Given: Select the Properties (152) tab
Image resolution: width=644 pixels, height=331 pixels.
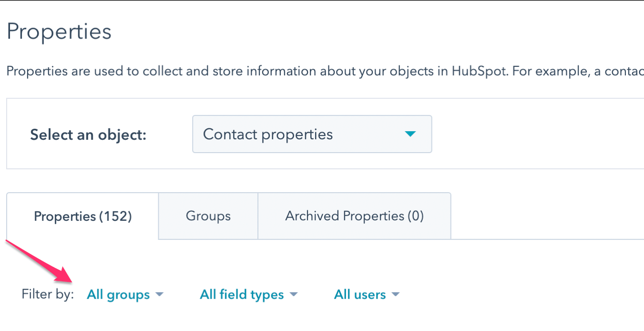Looking at the screenshot, I should point(82,216).
